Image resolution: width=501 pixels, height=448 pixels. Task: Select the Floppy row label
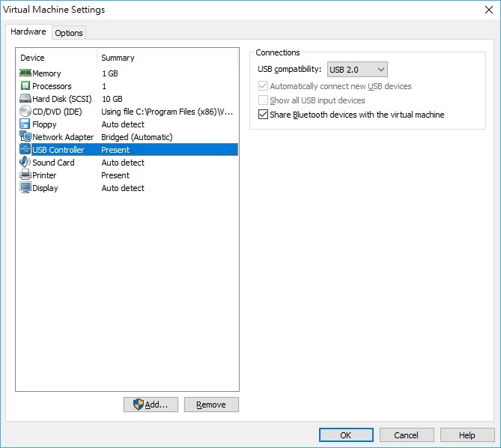[44, 124]
